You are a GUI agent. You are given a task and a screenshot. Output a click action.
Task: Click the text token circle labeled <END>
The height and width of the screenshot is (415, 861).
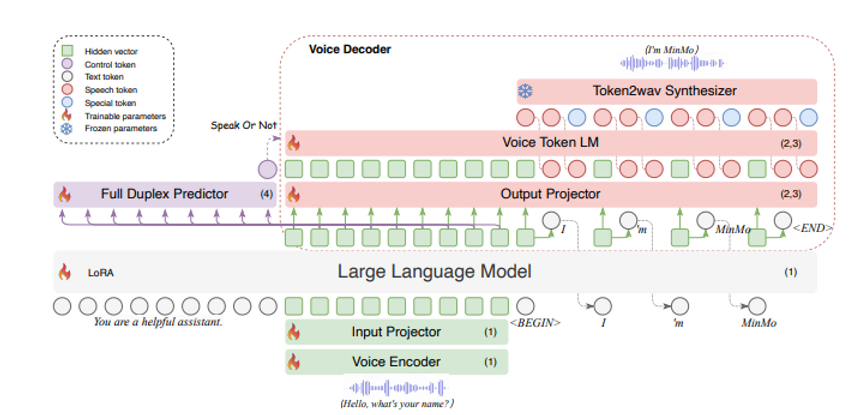tap(783, 221)
